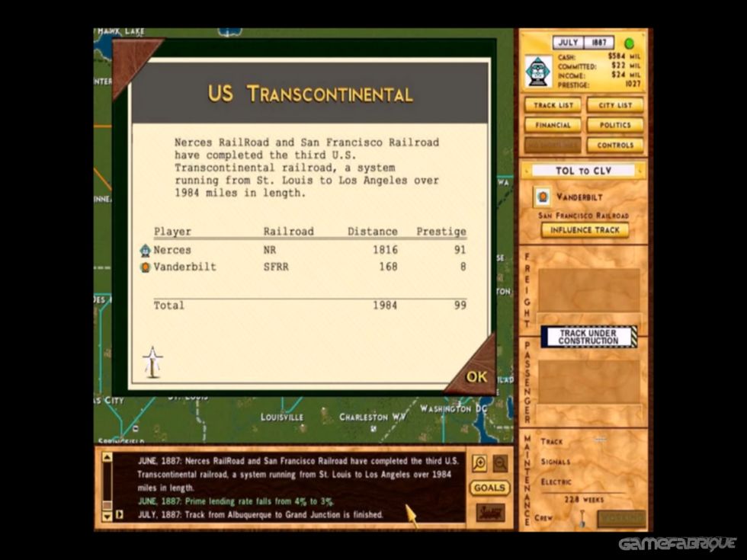This screenshot has width=747, height=560.
Task: Click the player's train portrait icon
Action: [x=538, y=72]
